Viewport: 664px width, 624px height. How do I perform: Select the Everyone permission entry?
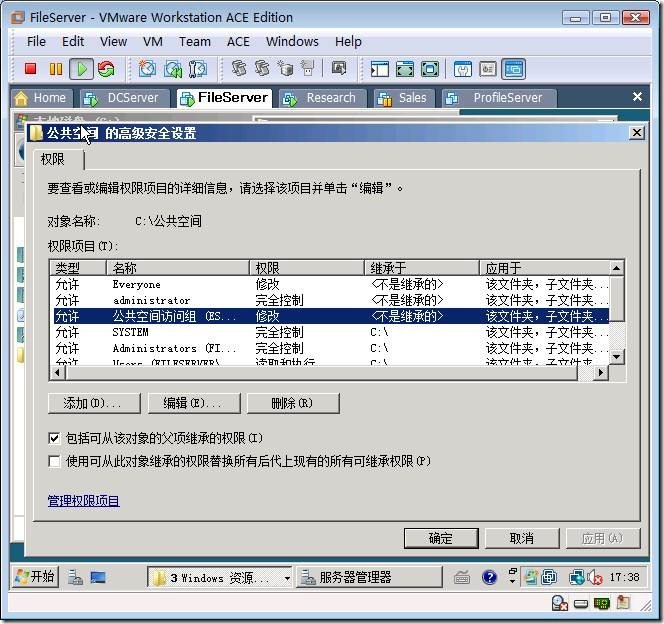point(331,284)
